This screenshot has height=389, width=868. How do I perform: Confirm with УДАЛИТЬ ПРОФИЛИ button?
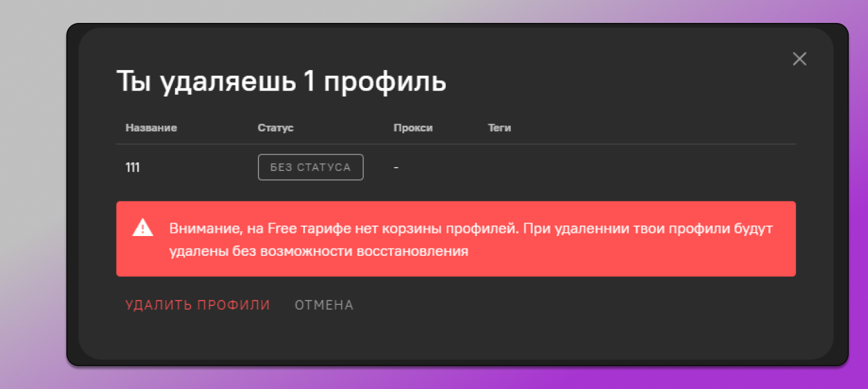click(x=198, y=305)
